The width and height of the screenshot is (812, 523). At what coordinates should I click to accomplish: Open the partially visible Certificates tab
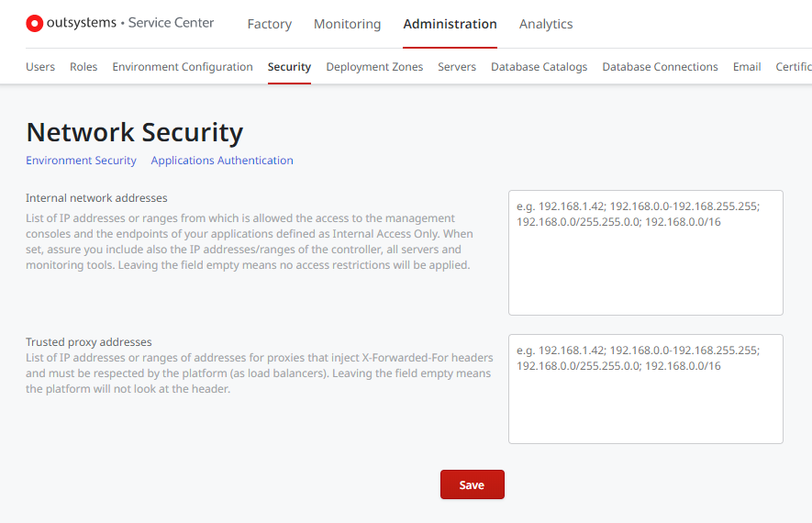pos(794,67)
